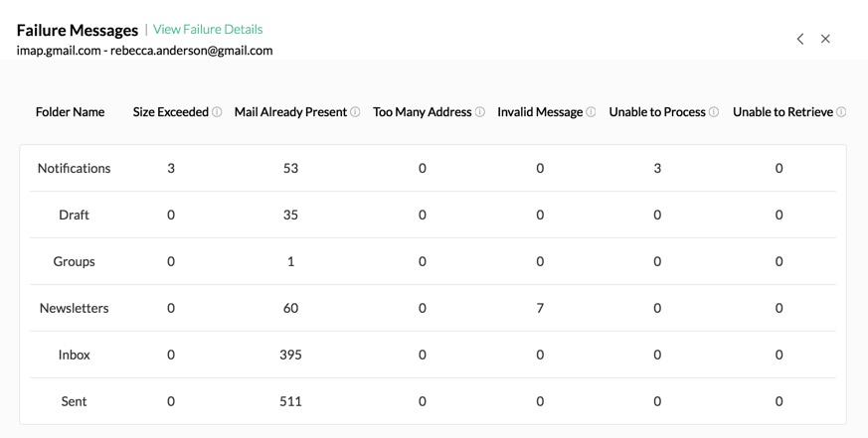Viewport: 868px width, 438px height.
Task: Go back using the left chevron
Action: pos(800,39)
